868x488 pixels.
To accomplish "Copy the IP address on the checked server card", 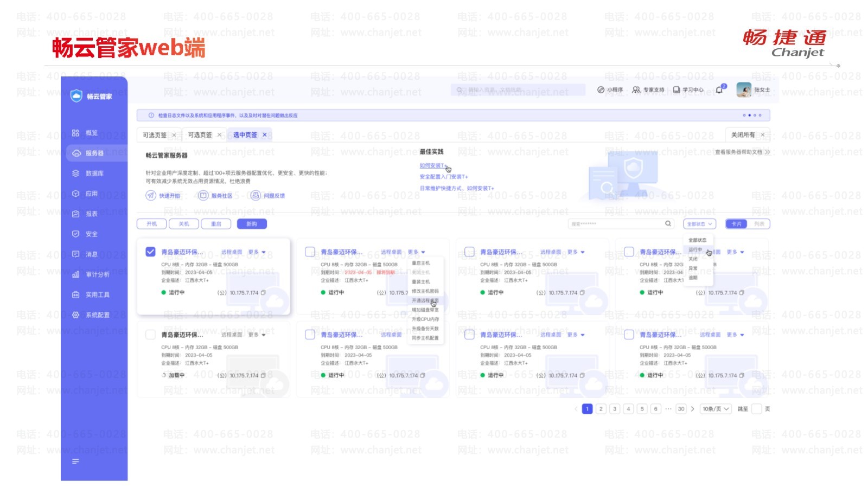I will point(263,293).
